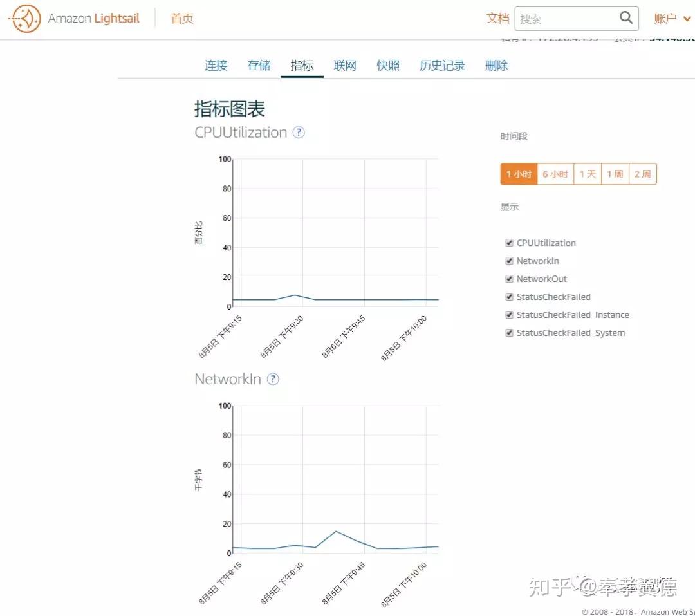Open the 快照 tab
Image resolution: width=695 pixels, height=616 pixels.
coord(388,65)
